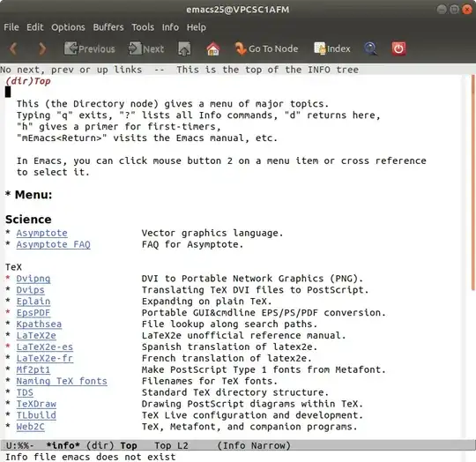Open the Dvips manual link
This screenshot has width=476, height=462.
30,290
